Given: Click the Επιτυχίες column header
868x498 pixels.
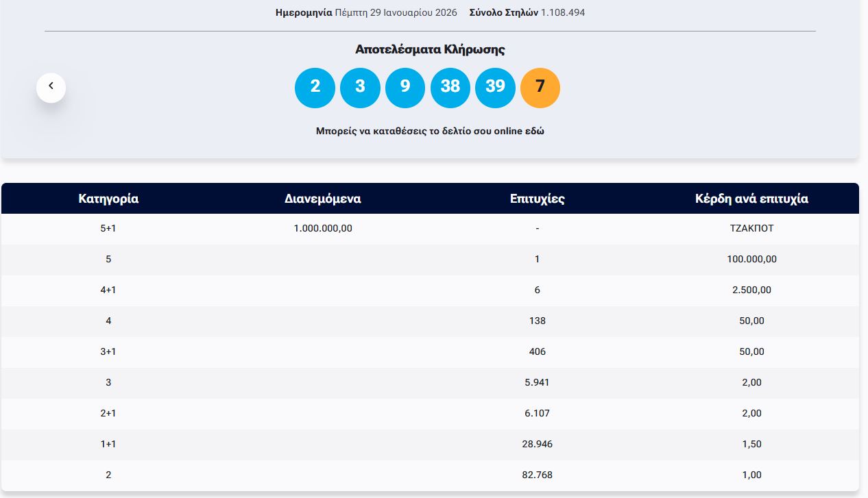Looking at the screenshot, I should 537,199.
